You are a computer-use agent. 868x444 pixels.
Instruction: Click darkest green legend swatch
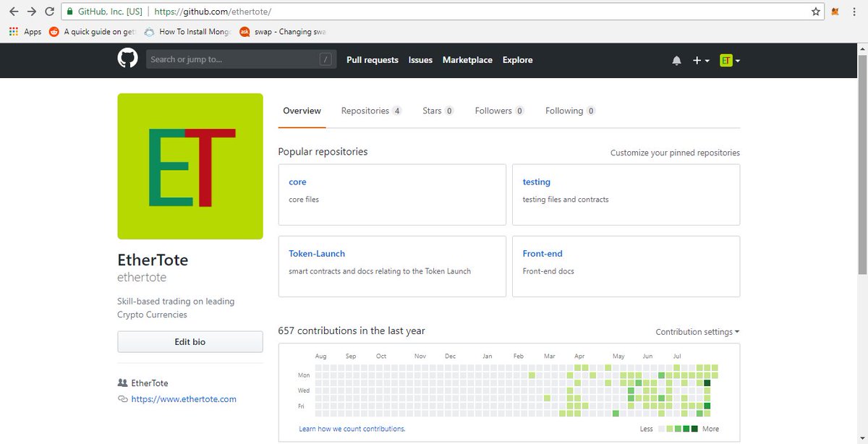point(694,429)
